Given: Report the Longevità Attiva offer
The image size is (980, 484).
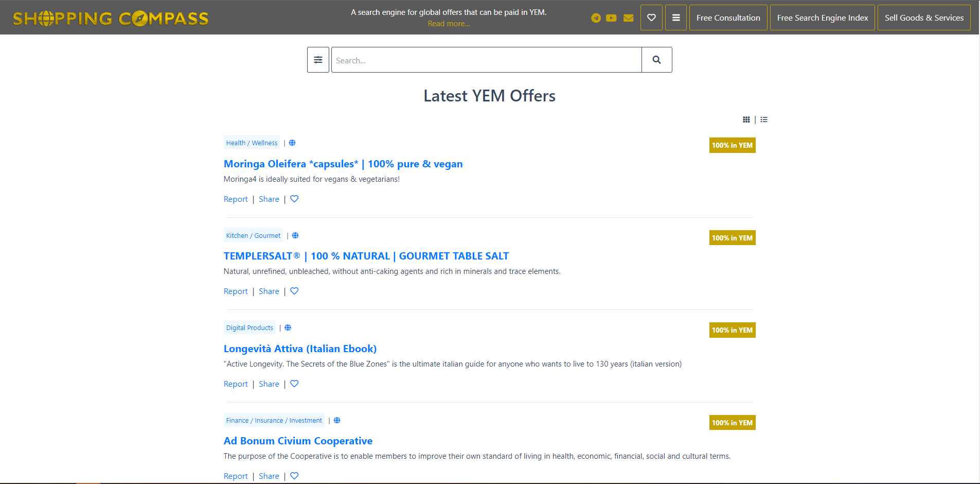Looking at the screenshot, I should (236, 384).
